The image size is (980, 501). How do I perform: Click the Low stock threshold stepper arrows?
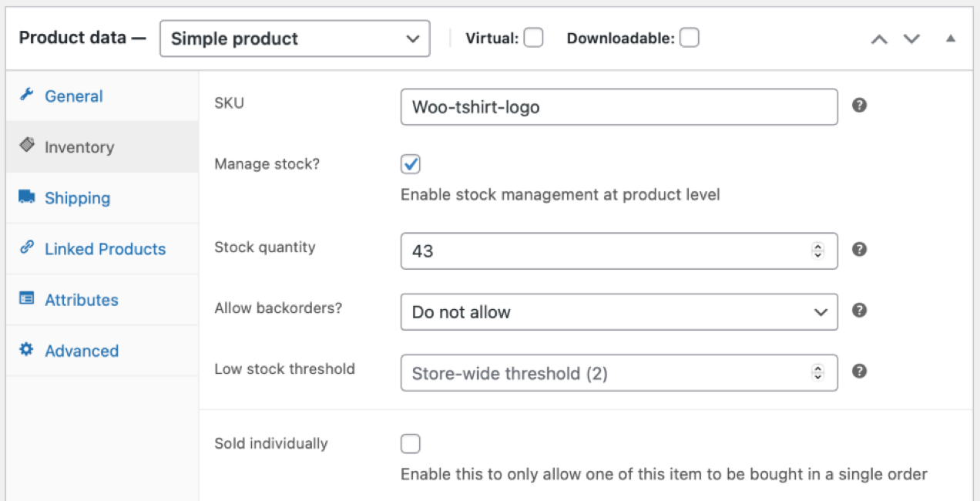pyautogui.click(x=817, y=373)
